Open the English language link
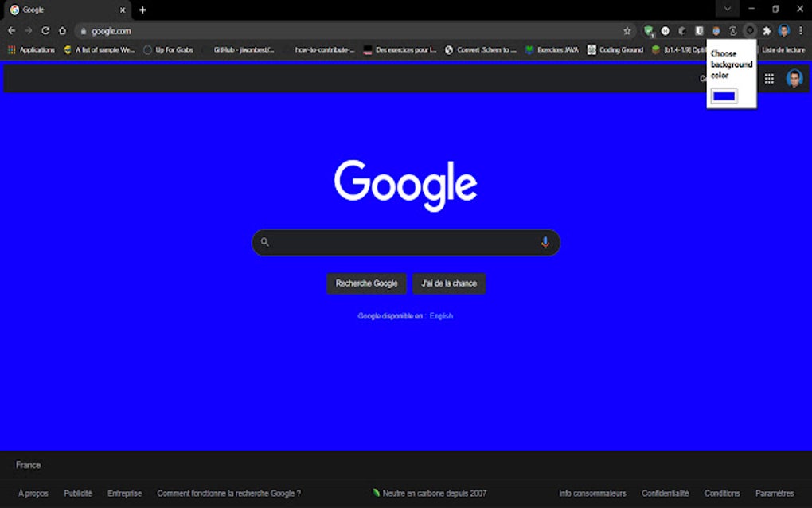812x508 pixels. point(439,315)
